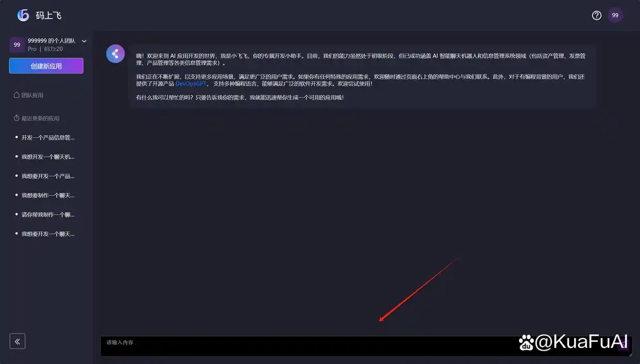Click the purple 99 avatar at top right
Screen dimensions: 640x364
(615, 15)
